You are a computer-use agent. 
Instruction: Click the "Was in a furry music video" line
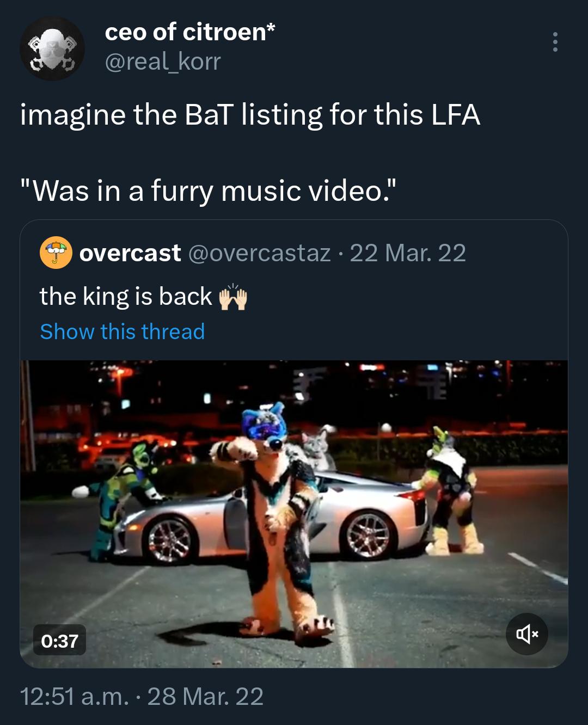(x=208, y=191)
